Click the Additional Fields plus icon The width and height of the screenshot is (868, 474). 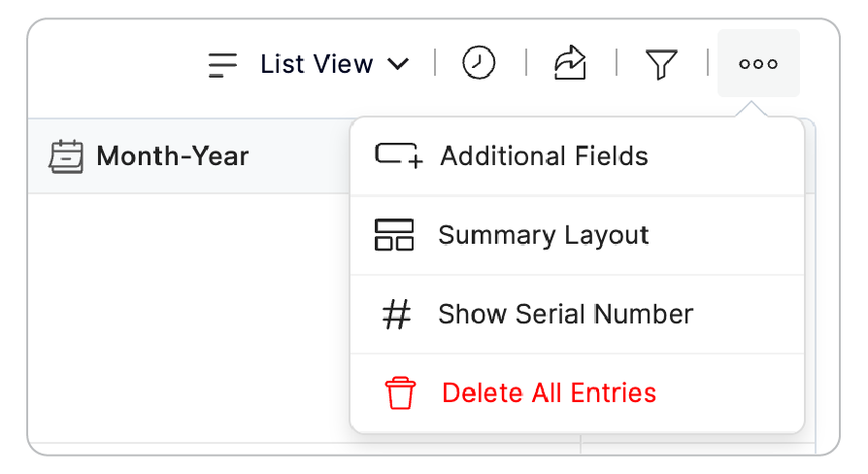pos(398,156)
